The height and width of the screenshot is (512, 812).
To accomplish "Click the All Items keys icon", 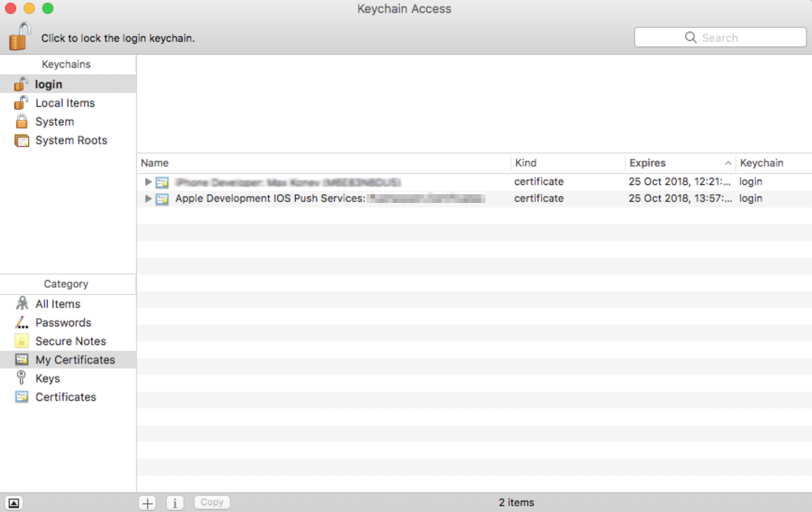I will coord(22,304).
